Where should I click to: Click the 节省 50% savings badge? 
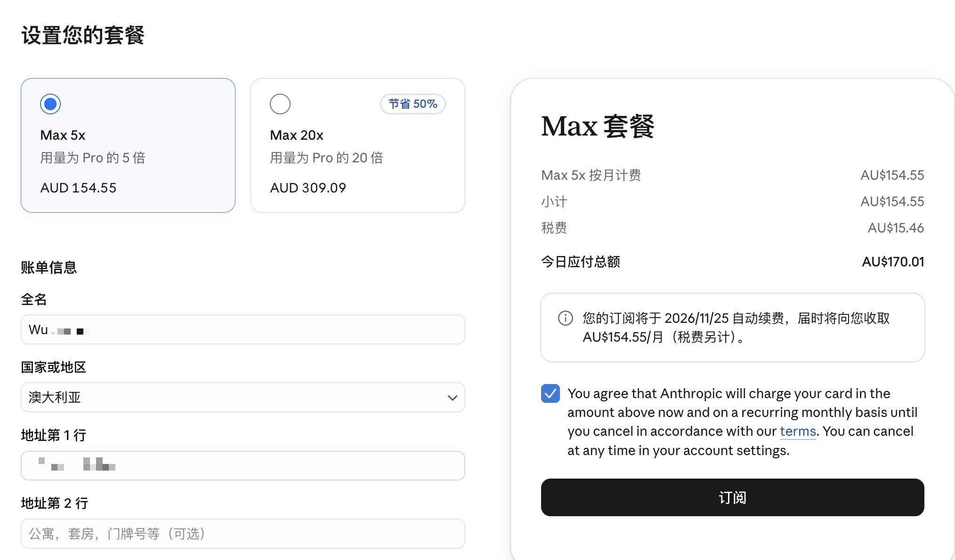pos(413,104)
